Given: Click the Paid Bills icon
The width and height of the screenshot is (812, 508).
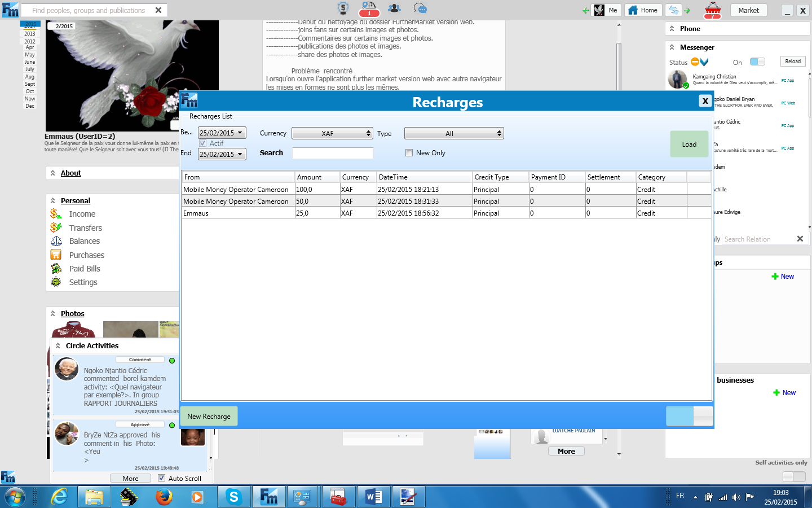Looking at the screenshot, I should click(x=56, y=268).
